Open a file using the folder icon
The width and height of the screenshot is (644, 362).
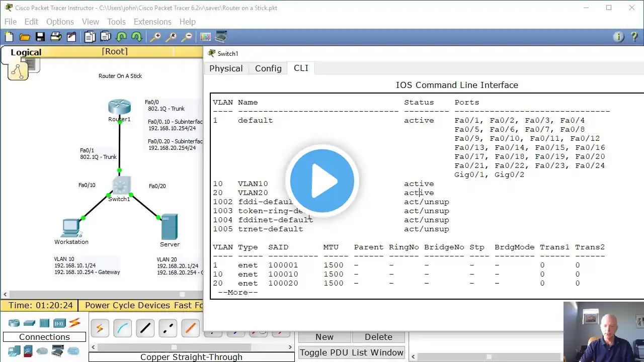25,37
